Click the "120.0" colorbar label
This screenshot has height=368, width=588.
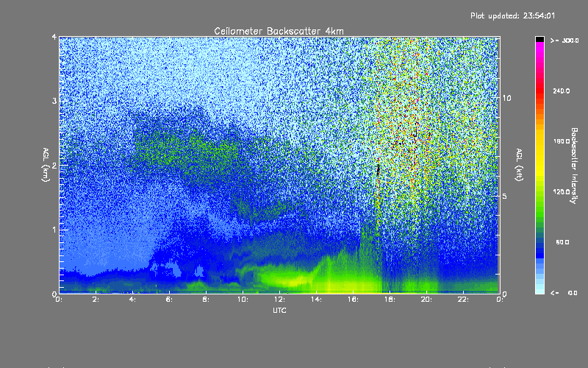[x=562, y=191]
